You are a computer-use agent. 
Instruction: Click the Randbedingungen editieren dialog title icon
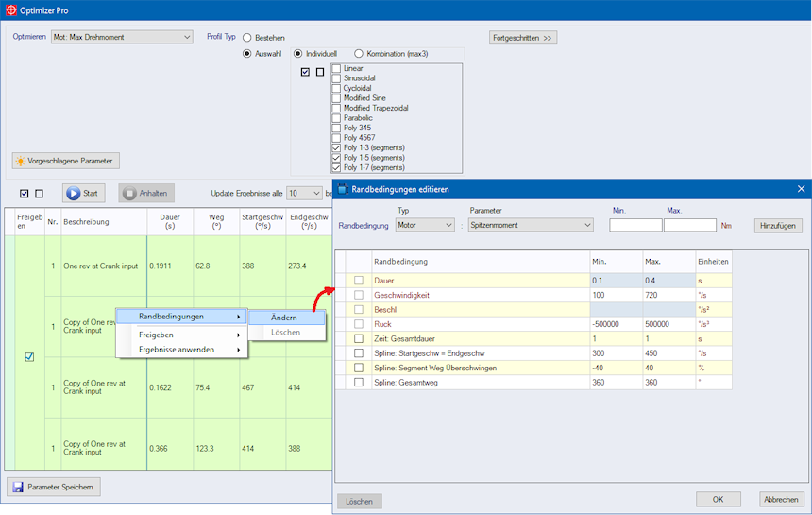pyautogui.click(x=344, y=190)
